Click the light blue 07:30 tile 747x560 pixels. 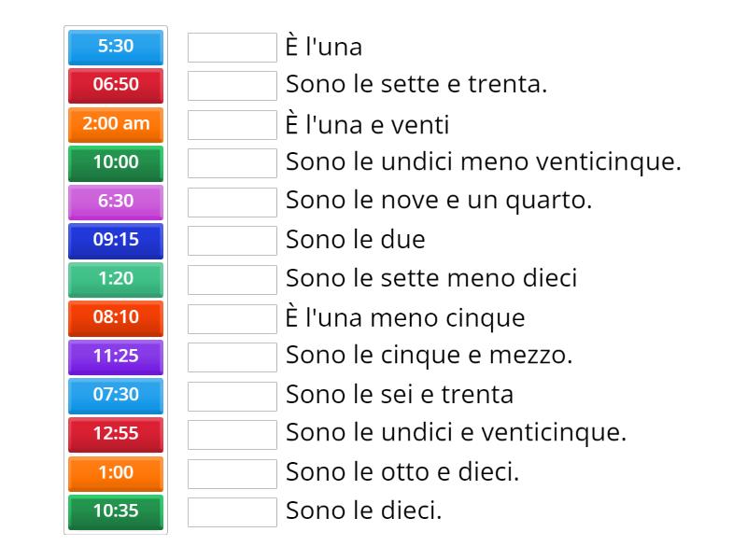[115, 395]
